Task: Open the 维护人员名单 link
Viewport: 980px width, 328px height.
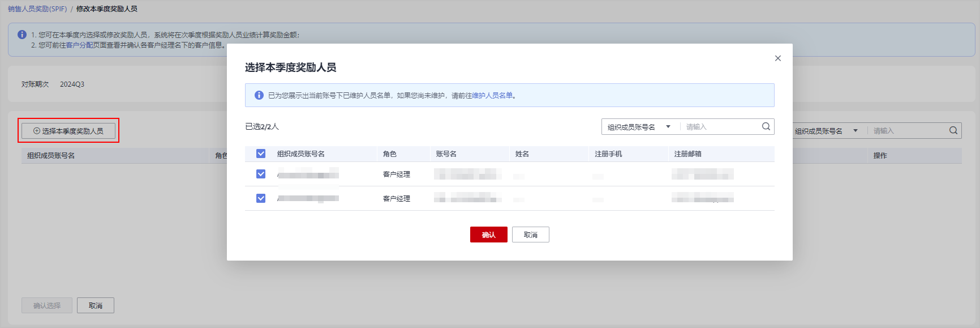Action: 492,96
